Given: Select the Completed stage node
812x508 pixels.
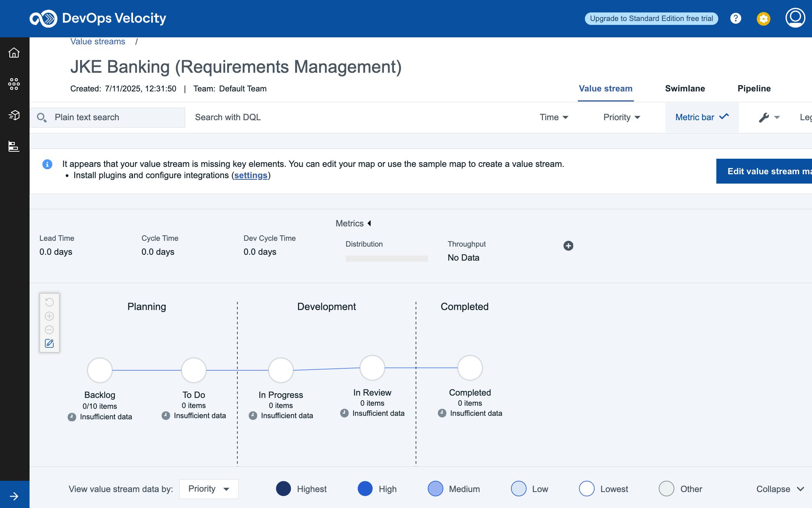Looking at the screenshot, I should pos(470,368).
